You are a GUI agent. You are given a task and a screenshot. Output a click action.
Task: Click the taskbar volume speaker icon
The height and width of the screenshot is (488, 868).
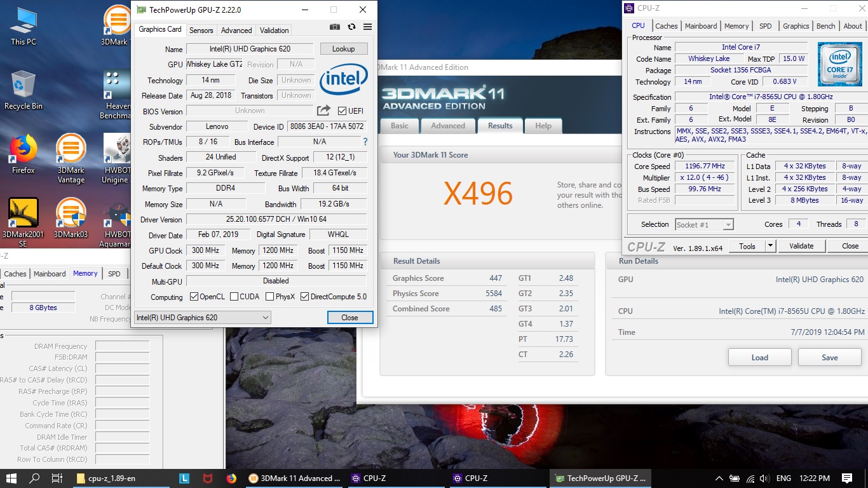[x=764, y=478]
